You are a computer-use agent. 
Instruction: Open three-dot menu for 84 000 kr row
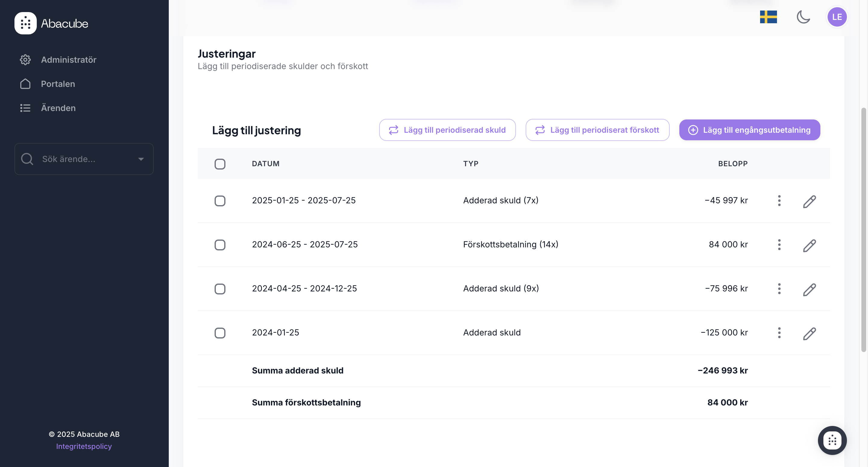779,245
